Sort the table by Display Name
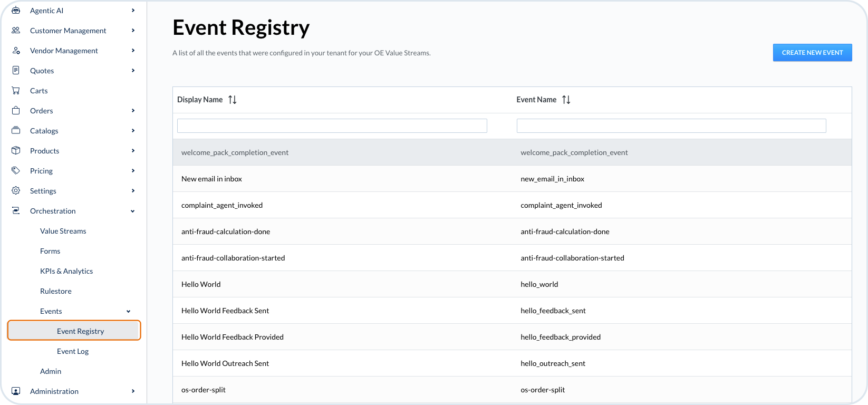This screenshot has height=405, width=868. pyautogui.click(x=232, y=100)
